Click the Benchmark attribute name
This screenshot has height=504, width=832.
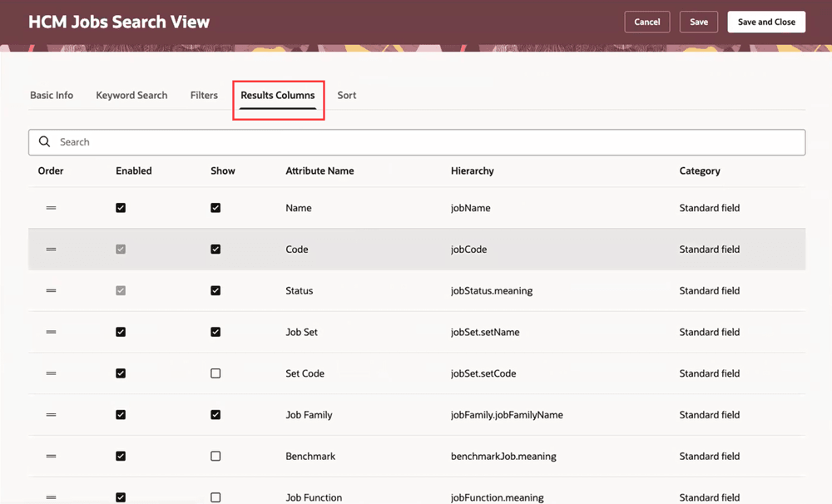pos(310,457)
